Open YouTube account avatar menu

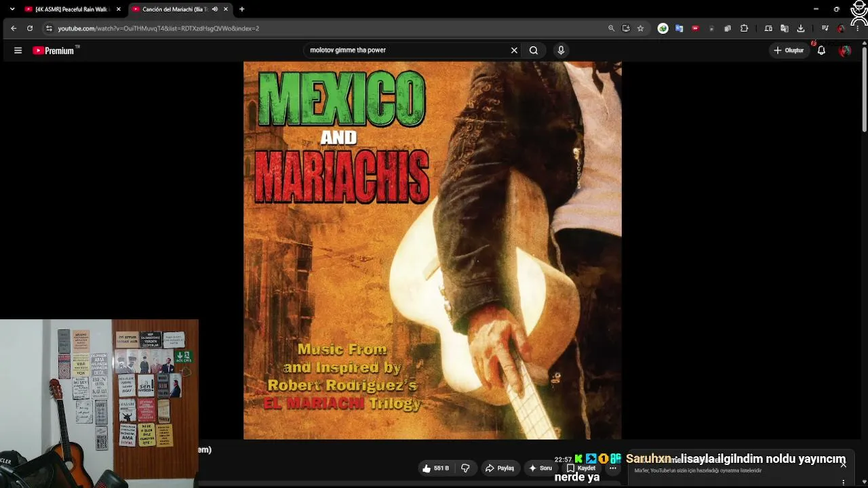(845, 50)
